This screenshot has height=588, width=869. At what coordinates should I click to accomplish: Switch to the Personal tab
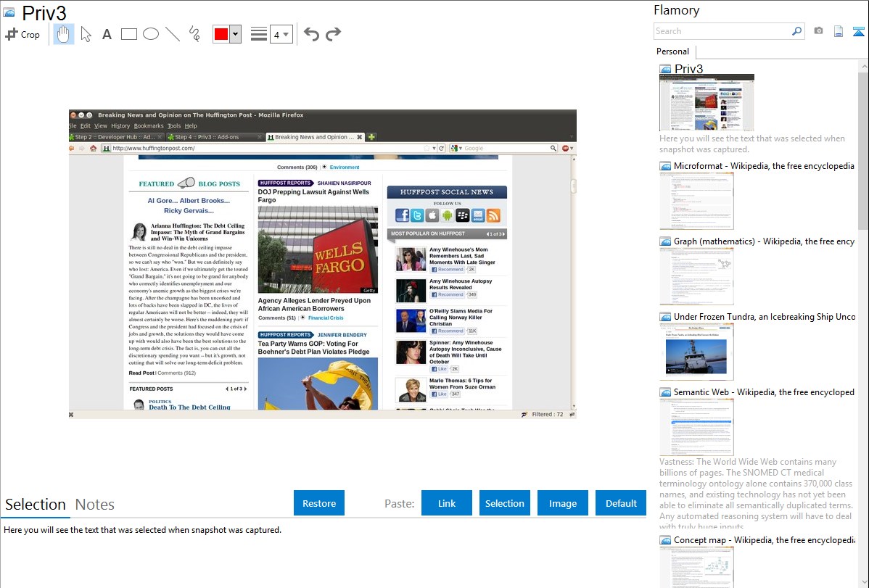click(x=673, y=51)
